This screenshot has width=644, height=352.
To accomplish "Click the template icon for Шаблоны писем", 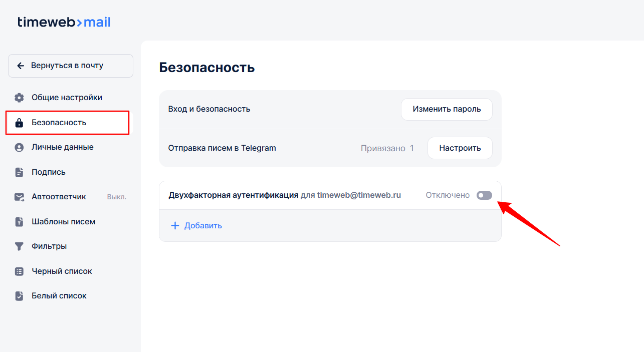I will [x=19, y=222].
